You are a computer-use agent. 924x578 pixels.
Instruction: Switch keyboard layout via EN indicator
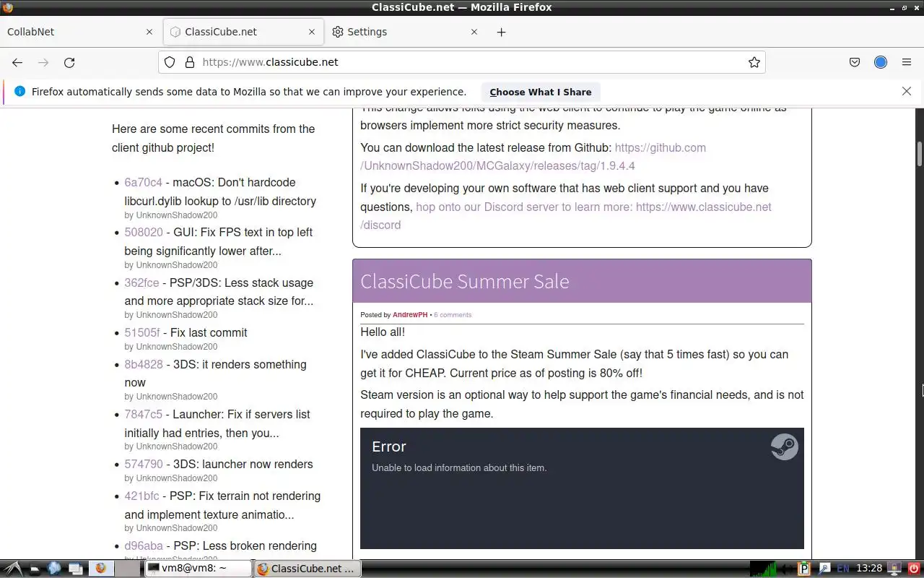tap(843, 569)
